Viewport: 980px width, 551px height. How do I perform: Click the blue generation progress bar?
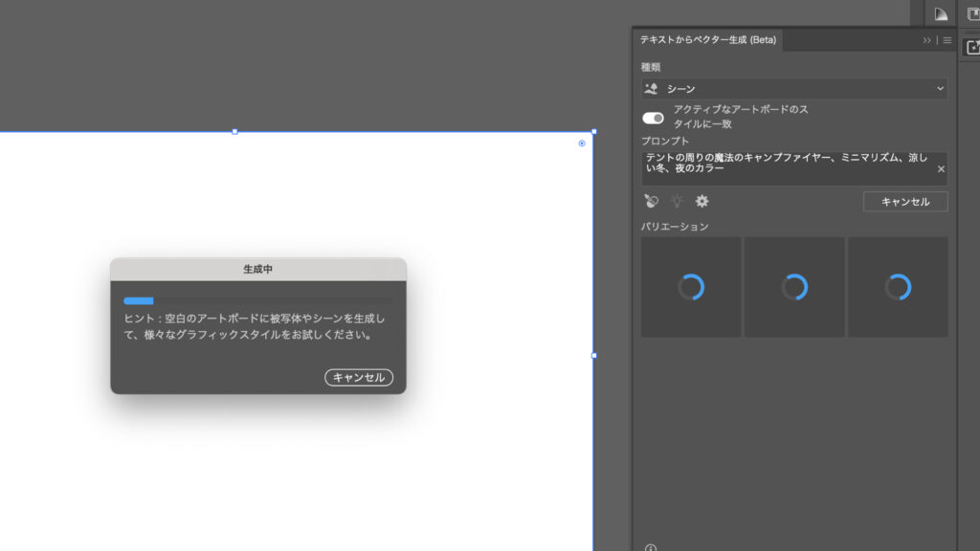(x=141, y=300)
